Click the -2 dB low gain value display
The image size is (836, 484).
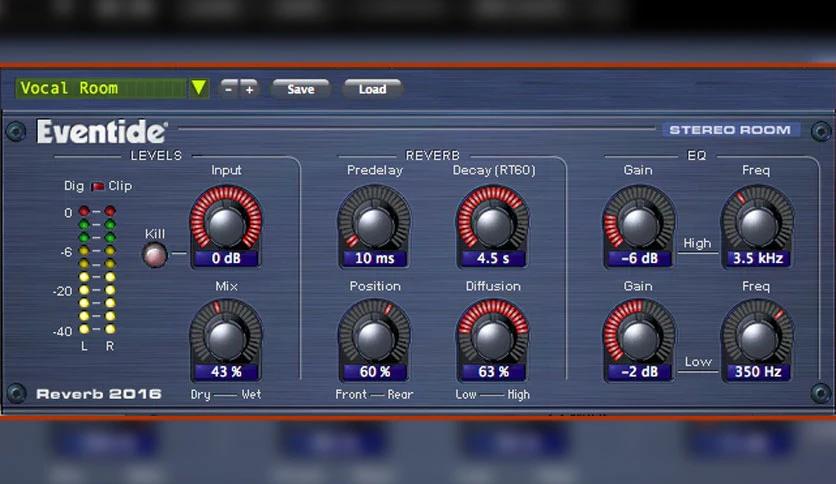click(x=639, y=372)
